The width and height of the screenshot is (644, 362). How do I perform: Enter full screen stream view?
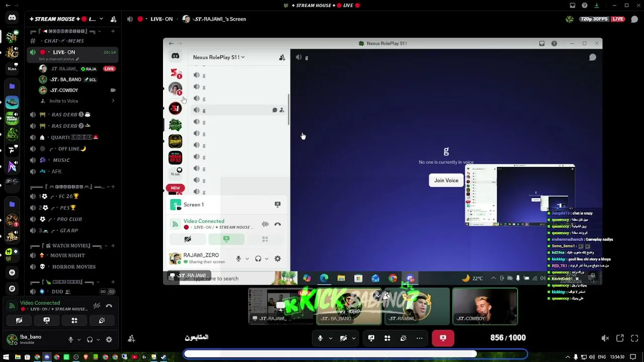(634, 338)
